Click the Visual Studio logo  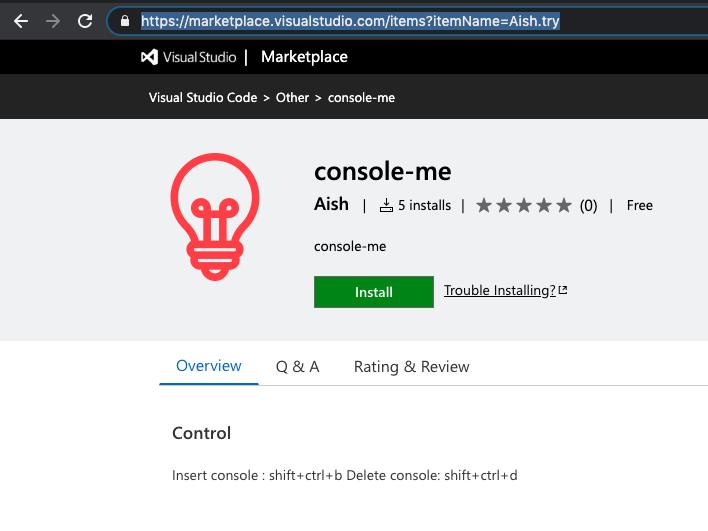[188, 57]
